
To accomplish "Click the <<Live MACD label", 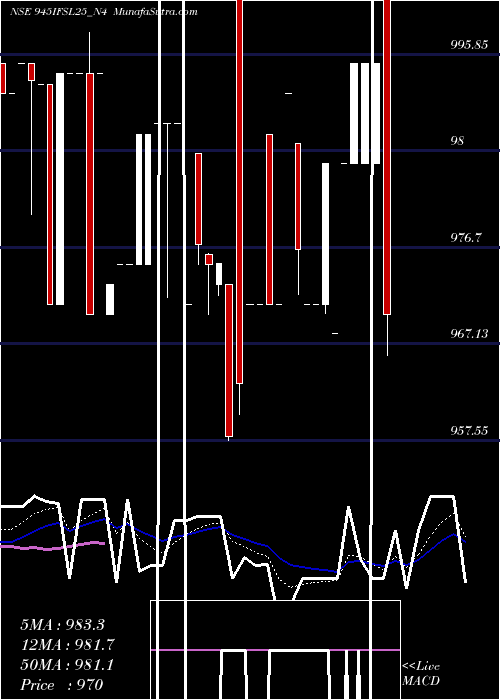I will 421,673.
